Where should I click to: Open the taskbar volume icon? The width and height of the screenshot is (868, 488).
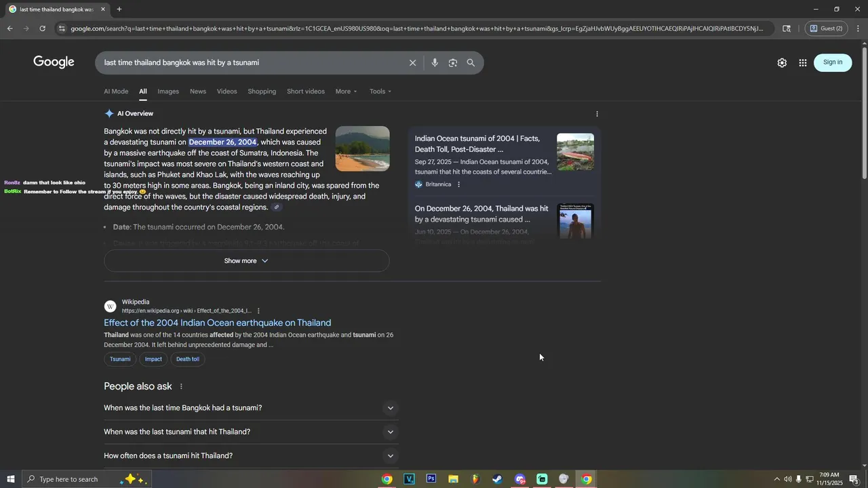pos(787,479)
